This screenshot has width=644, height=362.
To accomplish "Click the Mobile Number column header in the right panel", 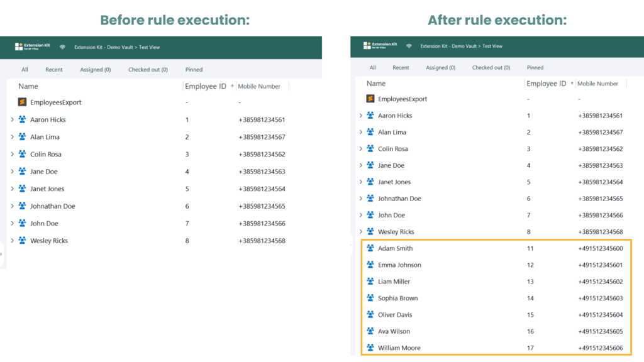I will point(597,84).
